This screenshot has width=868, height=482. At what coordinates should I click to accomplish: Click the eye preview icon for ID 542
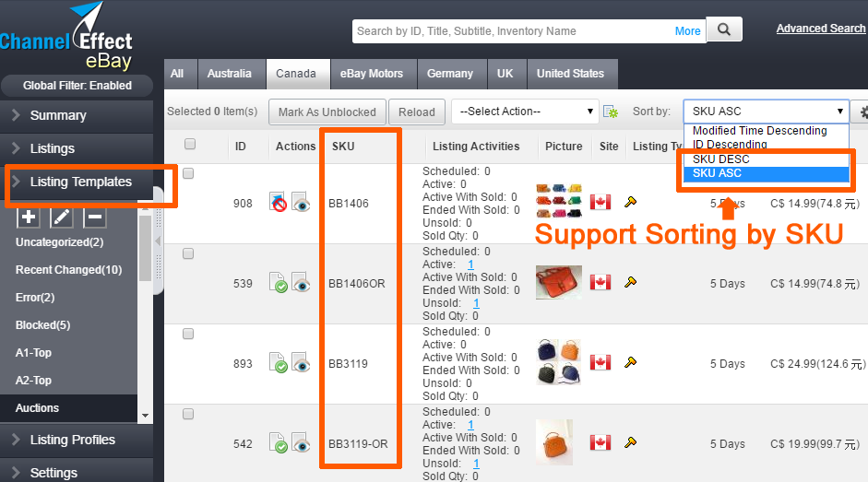[301, 442]
